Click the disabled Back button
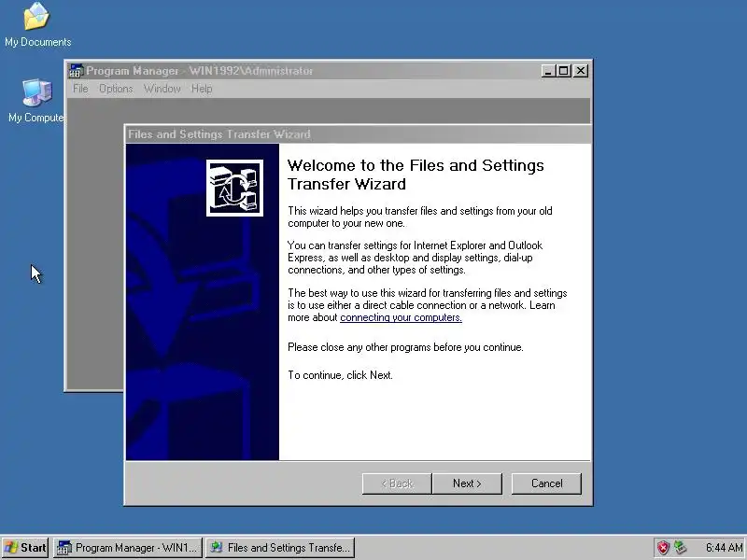This screenshot has width=747, height=560. [x=397, y=483]
